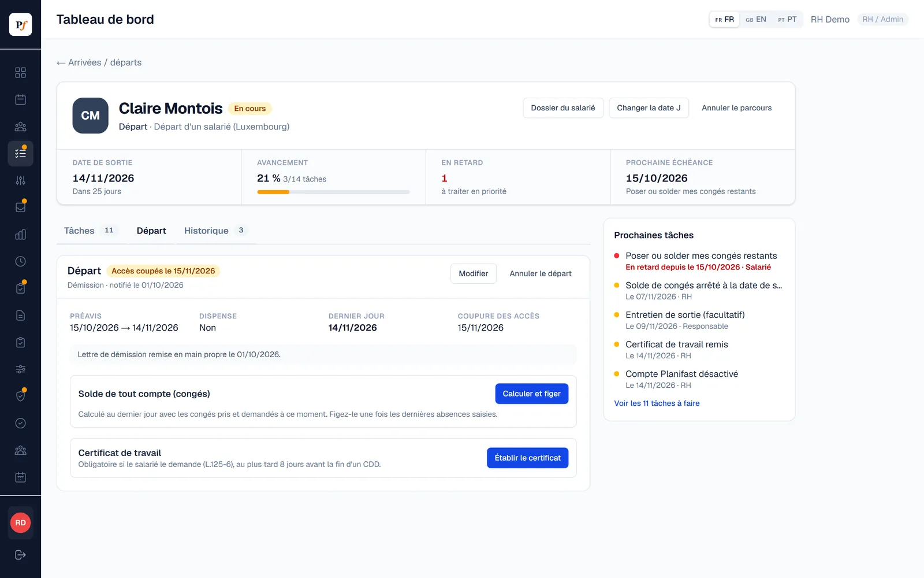Image resolution: width=924 pixels, height=578 pixels.
Task: Click Annuler le parcours
Action: pos(736,108)
